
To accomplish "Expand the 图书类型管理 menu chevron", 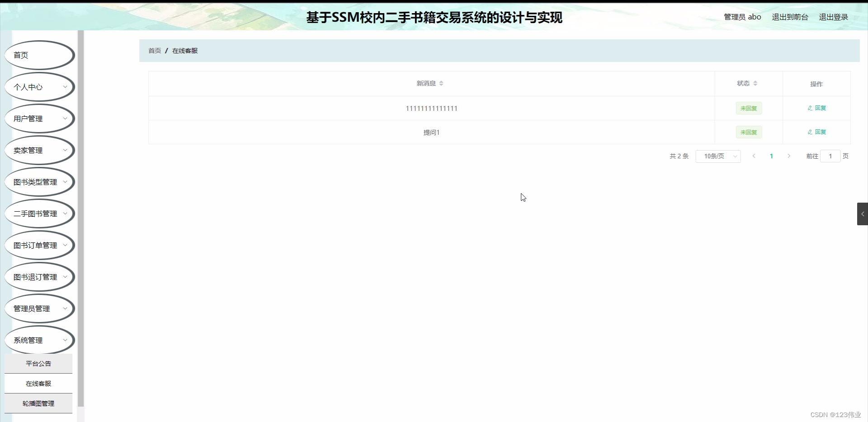I will [66, 182].
